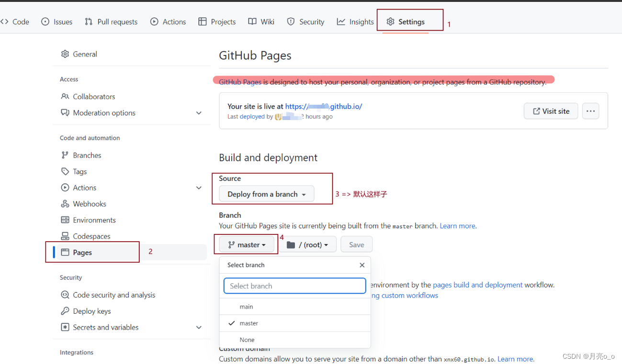Toggle the master branch dropdown button

click(247, 244)
